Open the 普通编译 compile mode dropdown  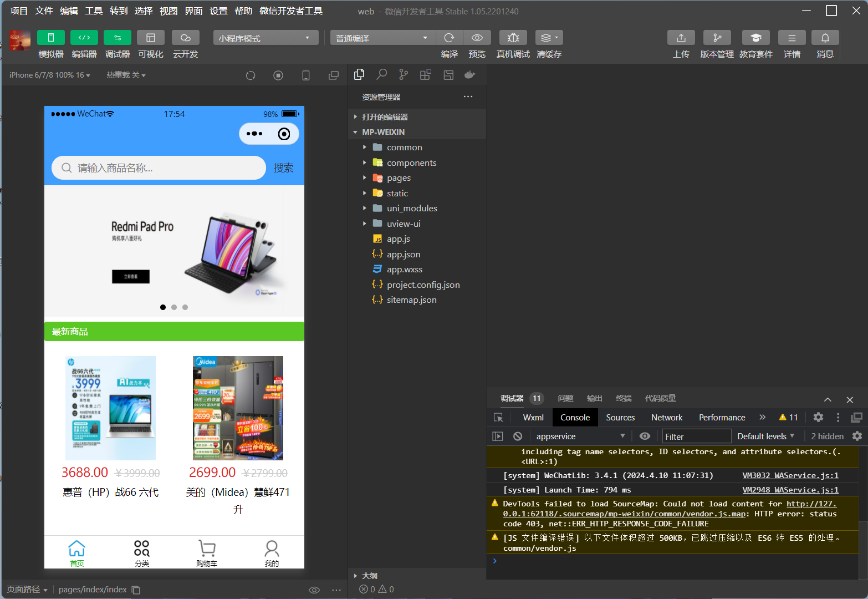click(383, 38)
